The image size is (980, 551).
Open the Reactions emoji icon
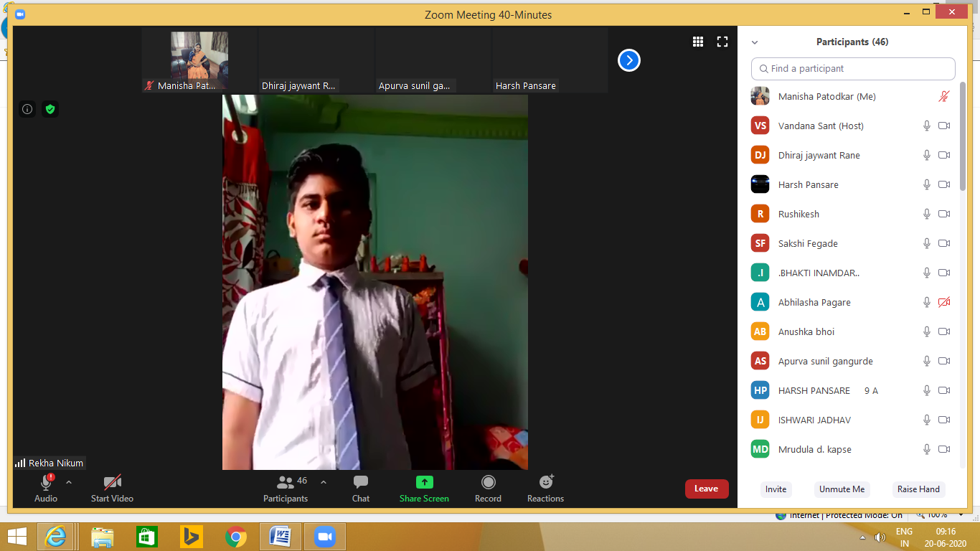[x=546, y=482]
